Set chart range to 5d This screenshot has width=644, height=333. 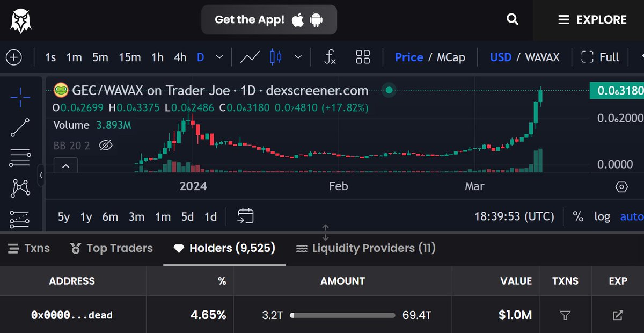[x=187, y=216]
